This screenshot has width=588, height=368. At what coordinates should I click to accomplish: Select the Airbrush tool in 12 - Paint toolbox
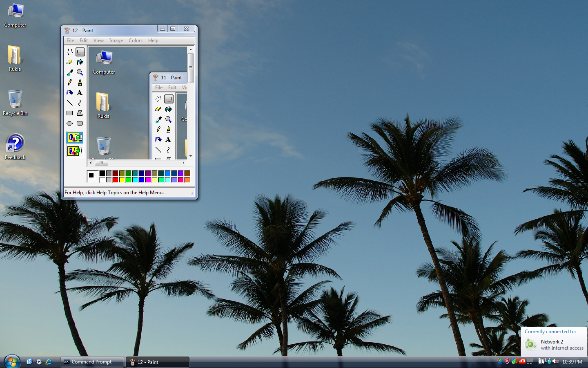(70, 93)
